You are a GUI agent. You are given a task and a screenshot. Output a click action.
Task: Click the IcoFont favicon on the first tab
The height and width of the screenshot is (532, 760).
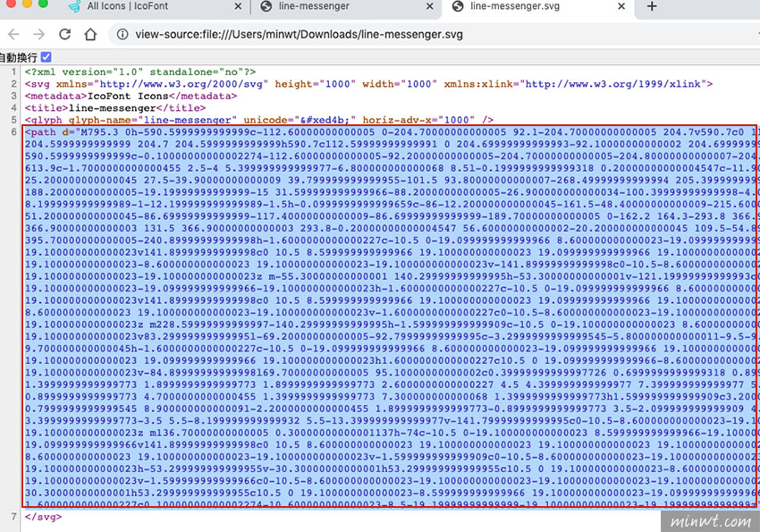click(x=74, y=6)
